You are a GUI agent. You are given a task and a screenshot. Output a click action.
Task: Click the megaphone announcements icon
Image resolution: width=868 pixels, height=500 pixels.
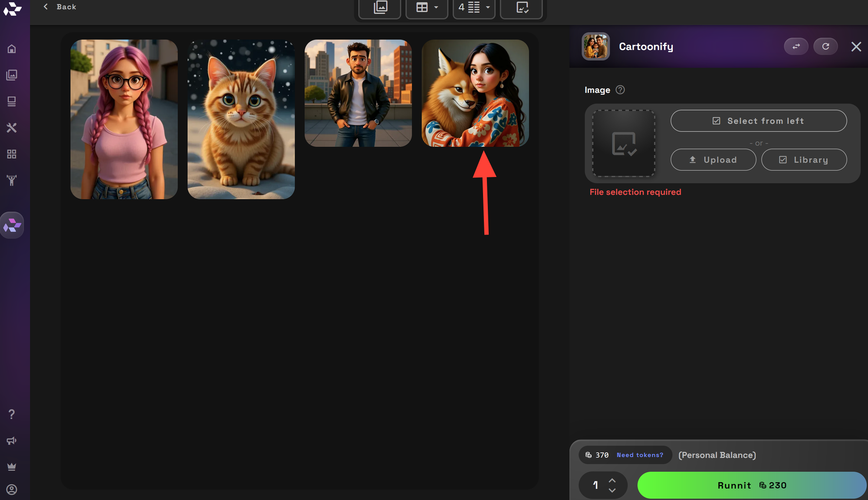pyautogui.click(x=12, y=441)
